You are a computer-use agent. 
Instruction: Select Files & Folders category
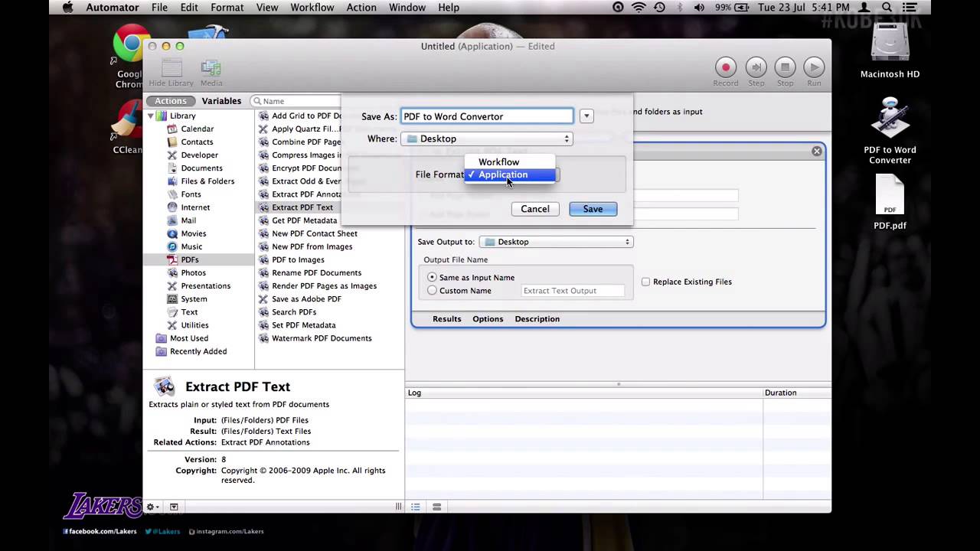[207, 181]
